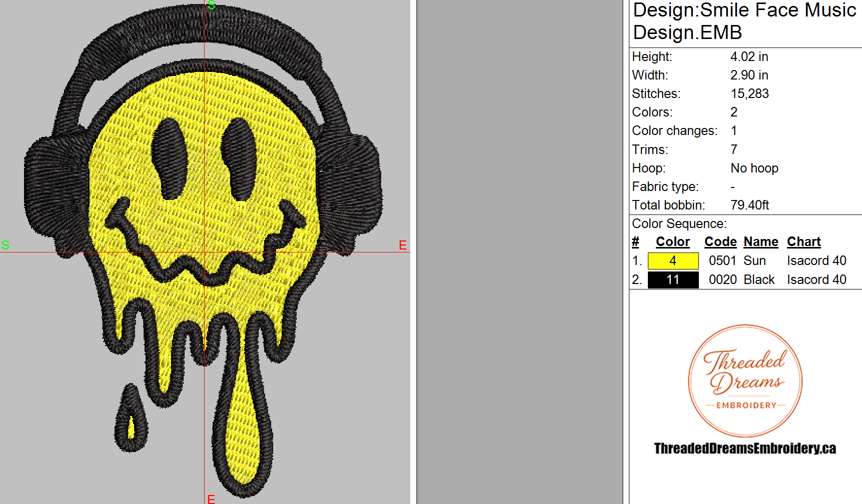Click the Color column header
This screenshot has width=862, height=504.
673,242
